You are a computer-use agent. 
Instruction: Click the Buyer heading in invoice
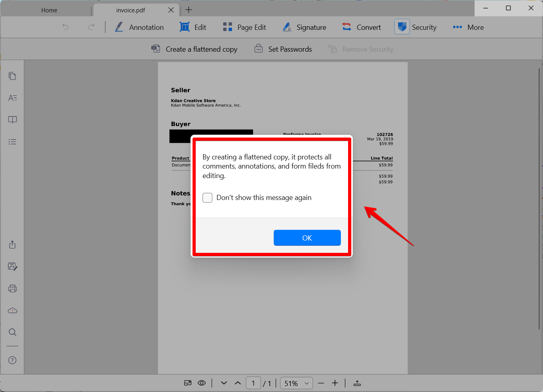tap(181, 124)
